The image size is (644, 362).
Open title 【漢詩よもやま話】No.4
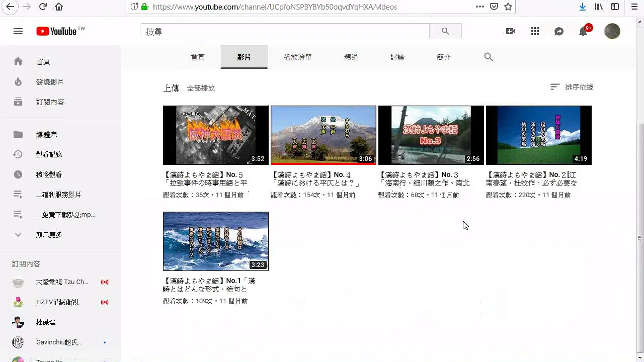pyautogui.click(x=315, y=179)
